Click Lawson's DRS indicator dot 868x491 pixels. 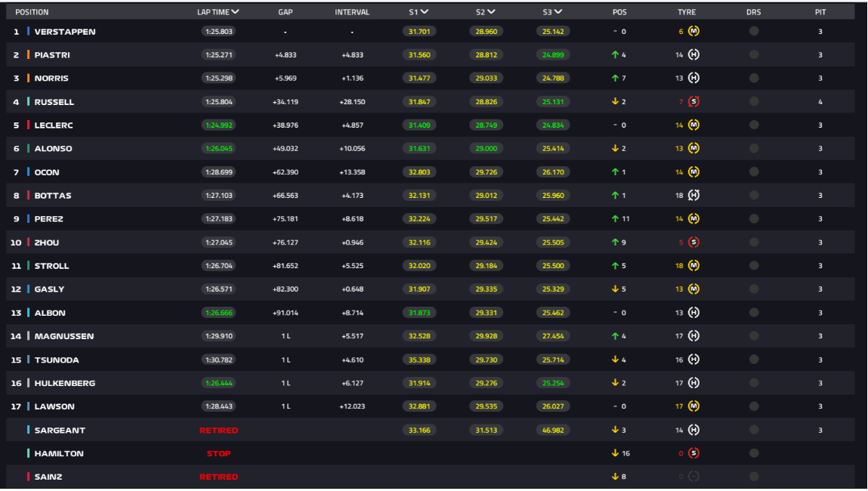click(x=753, y=406)
